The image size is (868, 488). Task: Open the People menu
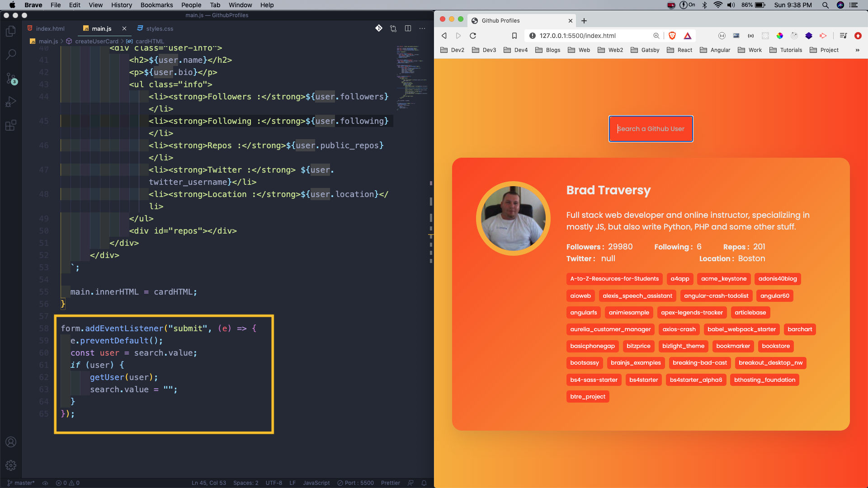pyautogui.click(x=191, y=5)
